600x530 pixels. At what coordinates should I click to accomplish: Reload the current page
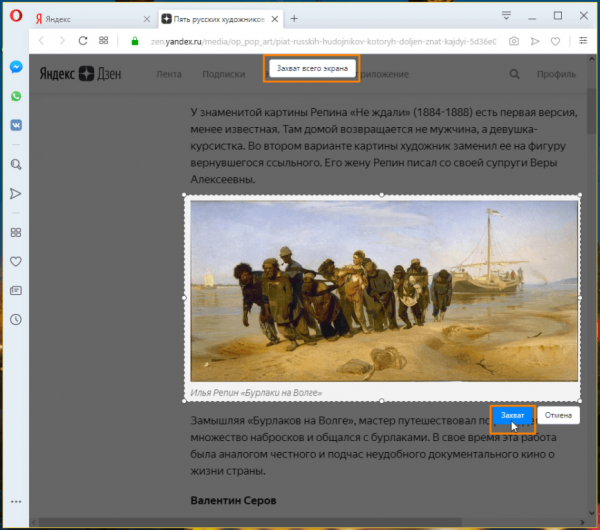click(x=83, y=41)
